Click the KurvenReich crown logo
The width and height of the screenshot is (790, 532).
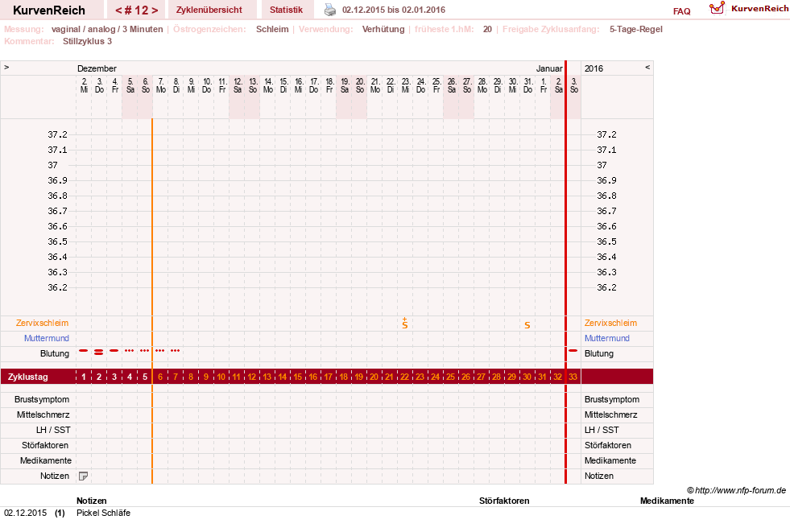coord(717,8)
